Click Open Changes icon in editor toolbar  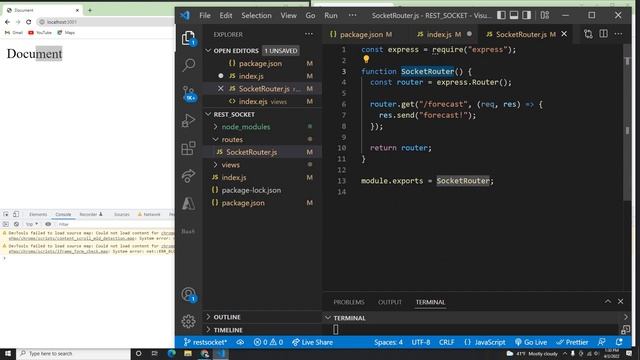click(588, 34)
